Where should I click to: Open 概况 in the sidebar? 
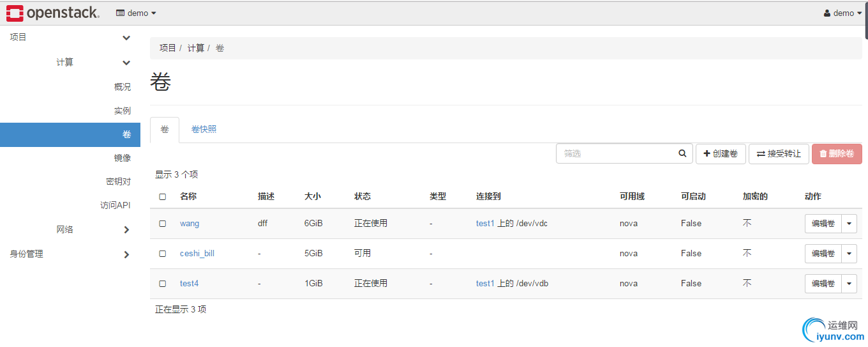click(123, 87)
